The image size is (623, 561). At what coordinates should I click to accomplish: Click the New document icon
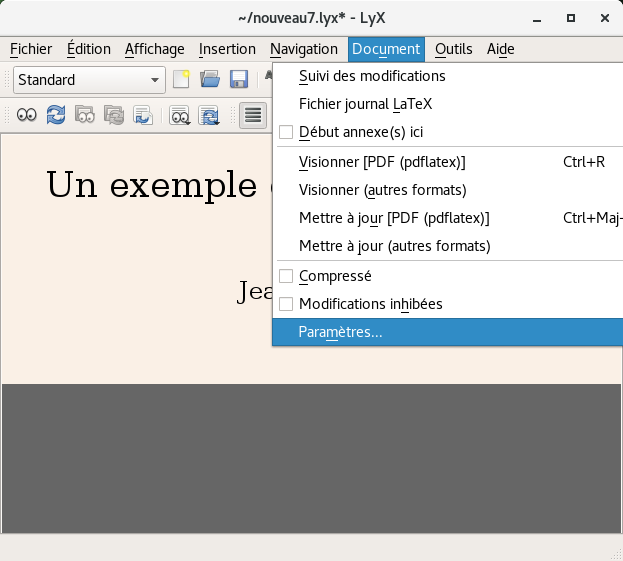(181, 79)
